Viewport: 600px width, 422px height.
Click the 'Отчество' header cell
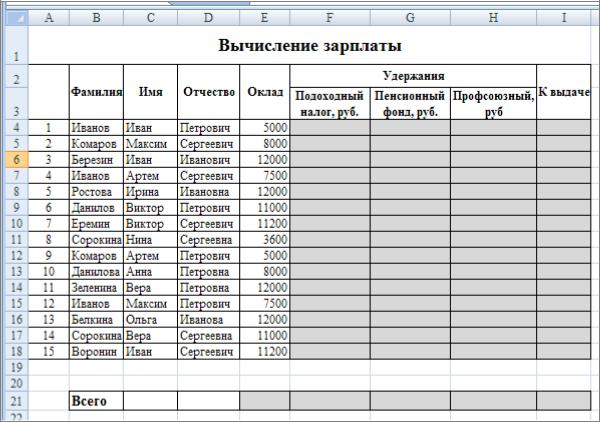pyautogui.click(x=209, y=92)
